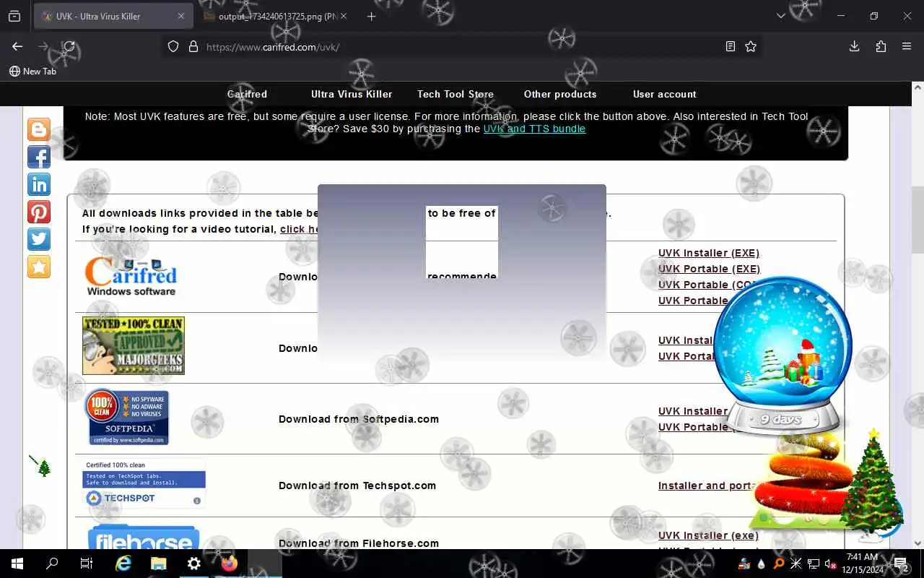The height and width of the screenshot is (578, 924).
Task: Open the Firefox downloads panel
Action: pyautogui.click(x=854, y=46)
